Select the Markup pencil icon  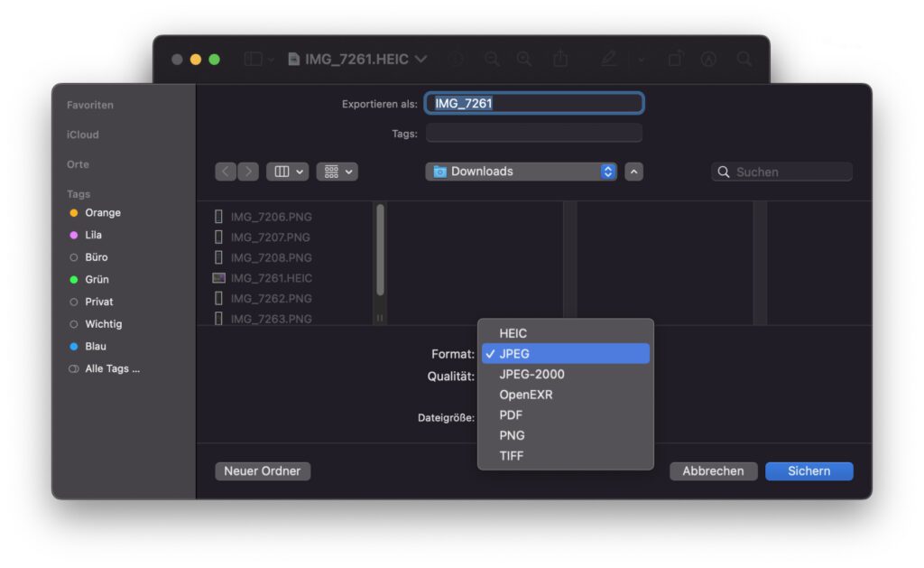(609, 59)
